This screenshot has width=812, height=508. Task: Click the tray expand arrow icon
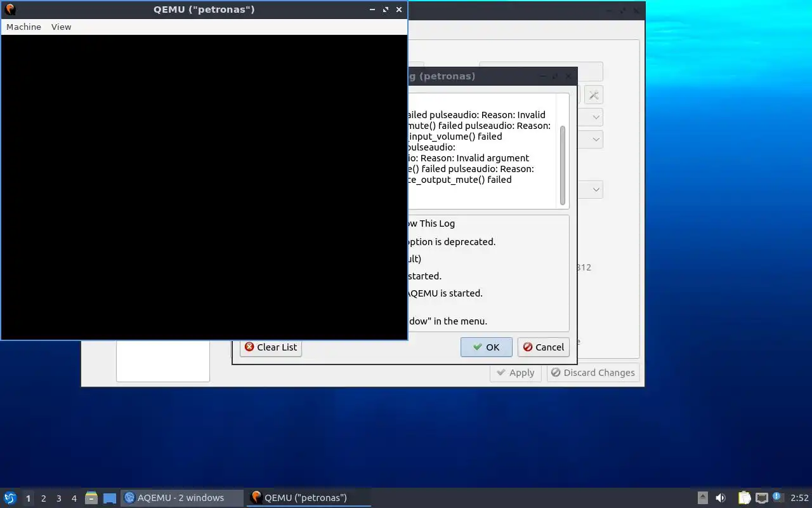(x=702, y=498)
